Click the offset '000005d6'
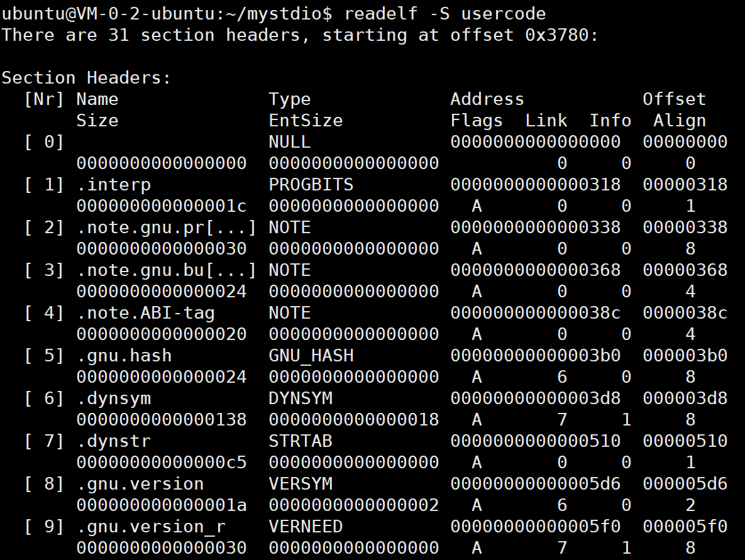745x560 pixels. tap(685, 483)
